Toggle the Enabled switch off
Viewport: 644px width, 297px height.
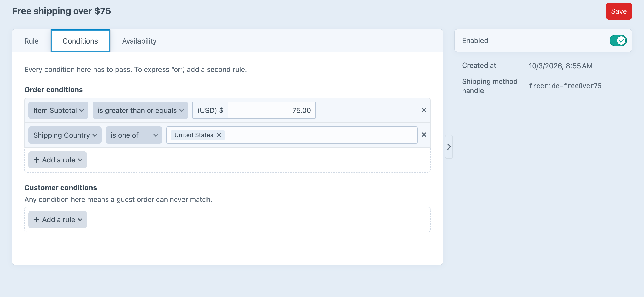[x=618, y=40]
